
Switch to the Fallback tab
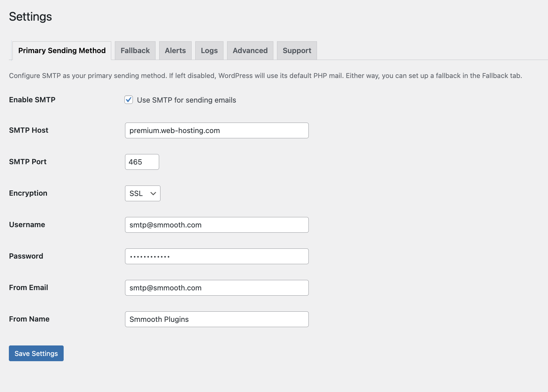click(x=135, y=50)
